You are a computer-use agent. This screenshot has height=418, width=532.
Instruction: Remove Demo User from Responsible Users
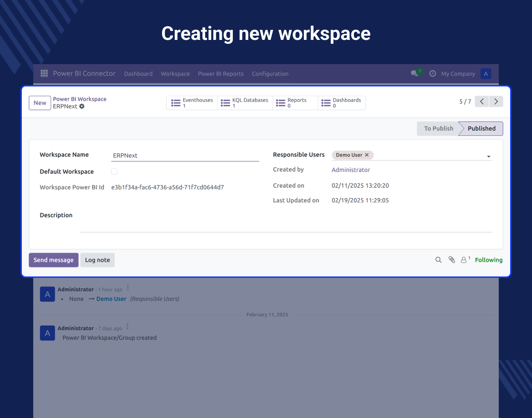(x=367, y=155)
